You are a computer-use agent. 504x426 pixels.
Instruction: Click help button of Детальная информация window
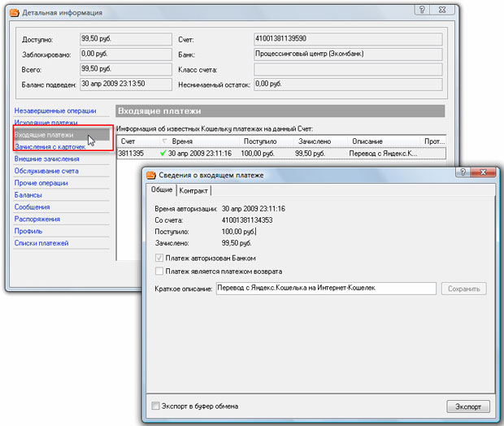click(423, 10)
